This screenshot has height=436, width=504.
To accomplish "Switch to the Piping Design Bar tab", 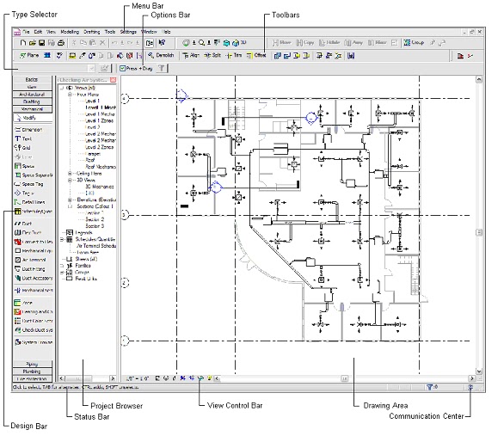I will (x=32, y=364).
